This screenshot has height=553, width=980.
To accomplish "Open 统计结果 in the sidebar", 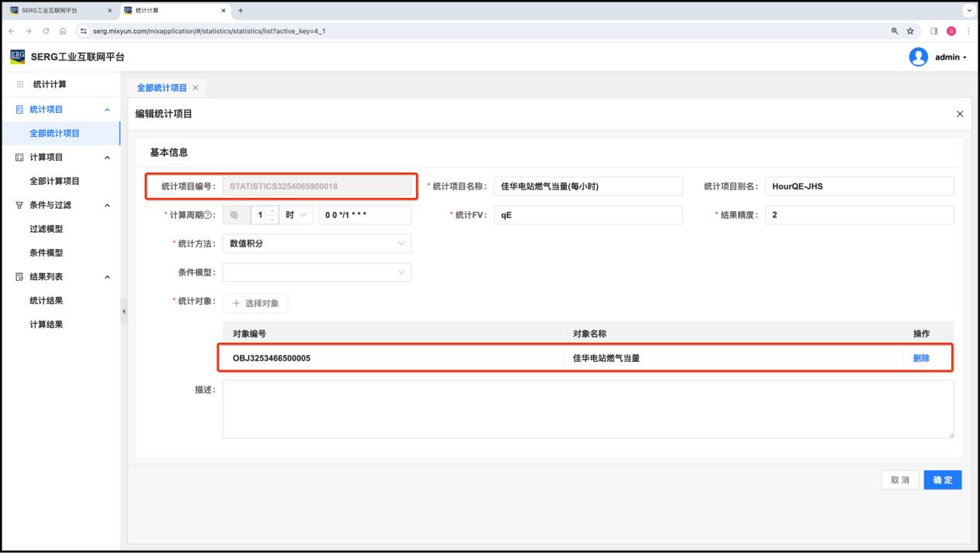I will (x=46, y=301).
